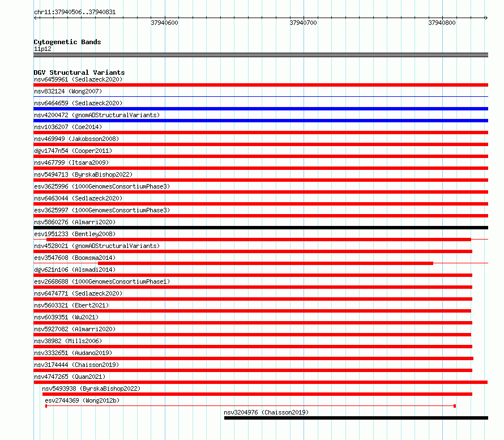
Task: Select nsv5494713 (ByrskaBishop2022) label
Action: tap(83, 174)
